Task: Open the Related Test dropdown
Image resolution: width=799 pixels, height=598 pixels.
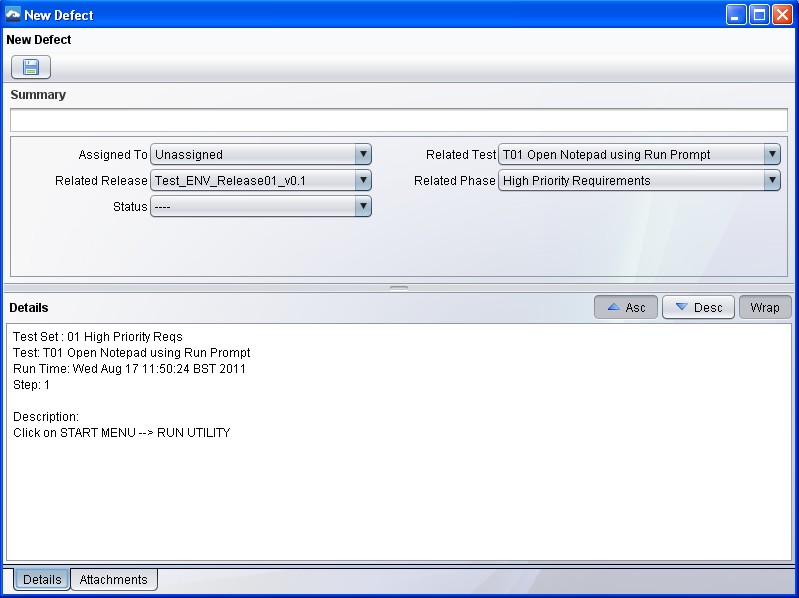Action: (x=639, y=154)
